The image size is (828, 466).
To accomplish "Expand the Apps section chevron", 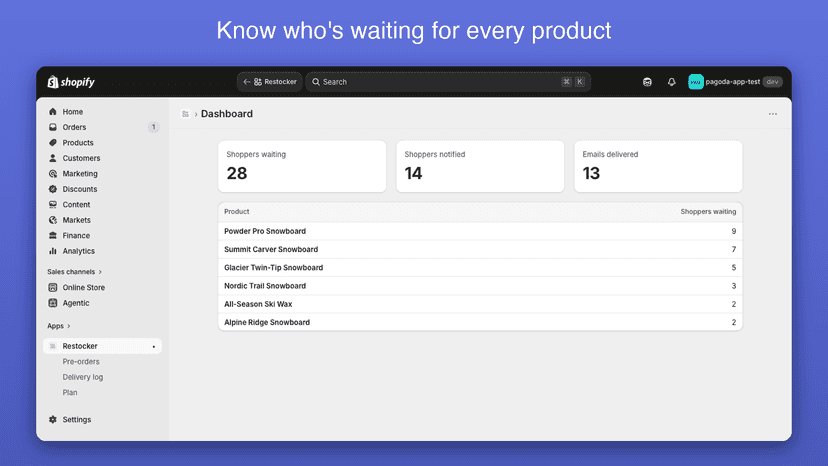I will coord(69,326).
